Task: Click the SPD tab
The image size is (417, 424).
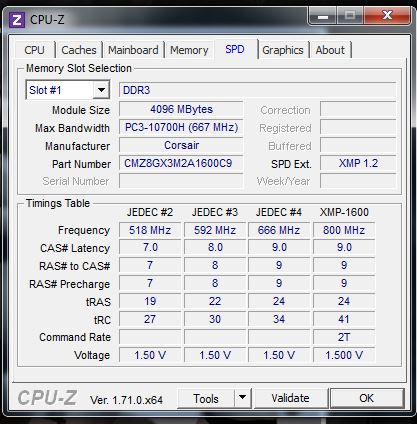Action: click(x=235, y=49)
